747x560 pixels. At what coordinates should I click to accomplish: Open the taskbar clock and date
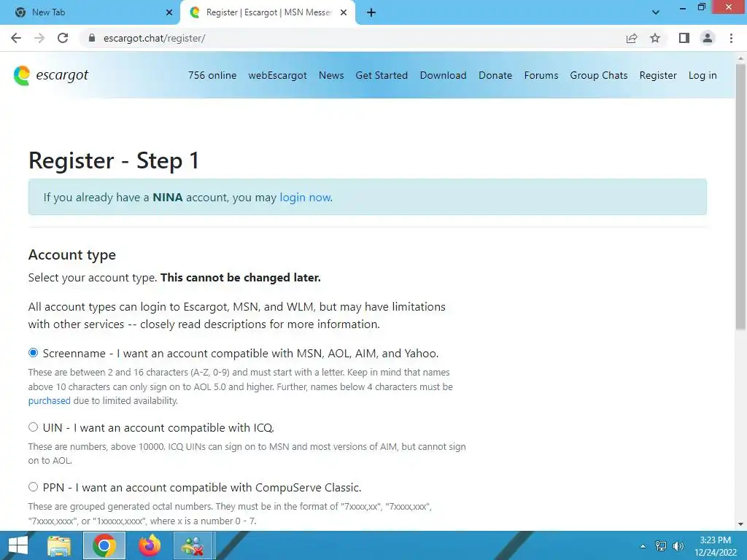pos(715,546)
